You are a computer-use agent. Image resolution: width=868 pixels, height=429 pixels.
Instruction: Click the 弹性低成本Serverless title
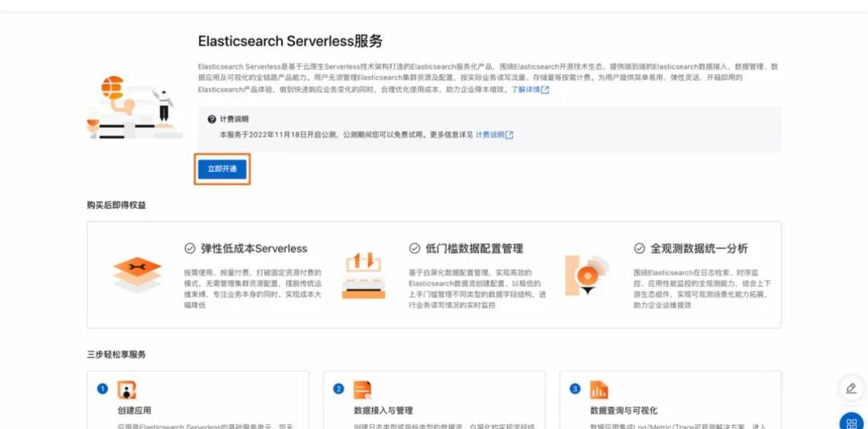click(253, 248)
